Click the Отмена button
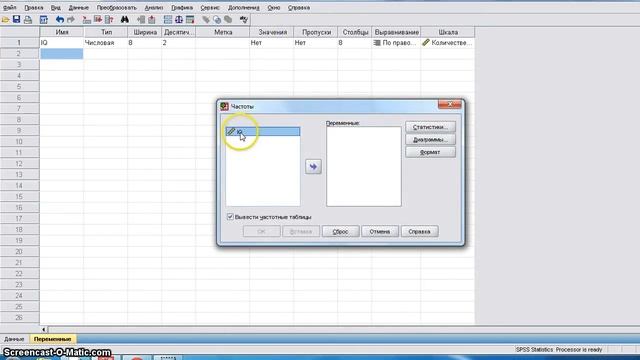This screenshot has height=360, width=640. coord(380,231)
